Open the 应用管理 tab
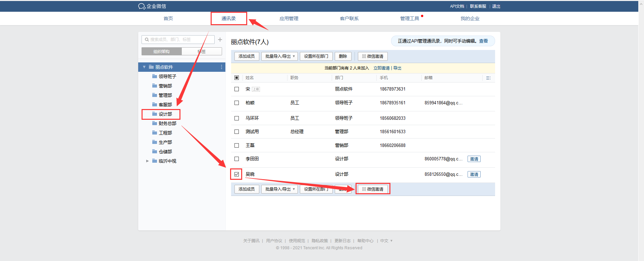The width and height of the screenshot is (644, 261). coord(289,18)
